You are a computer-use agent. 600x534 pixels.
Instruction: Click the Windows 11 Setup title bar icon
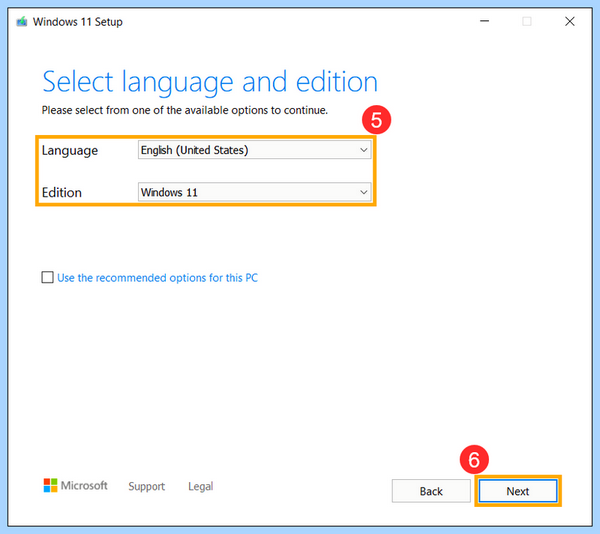coord(22,22)
